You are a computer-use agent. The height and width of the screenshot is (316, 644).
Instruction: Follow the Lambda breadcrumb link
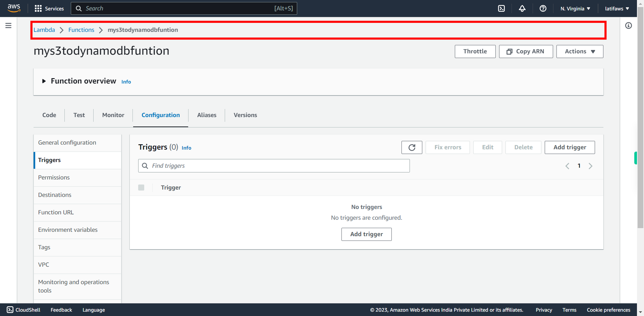44,30
